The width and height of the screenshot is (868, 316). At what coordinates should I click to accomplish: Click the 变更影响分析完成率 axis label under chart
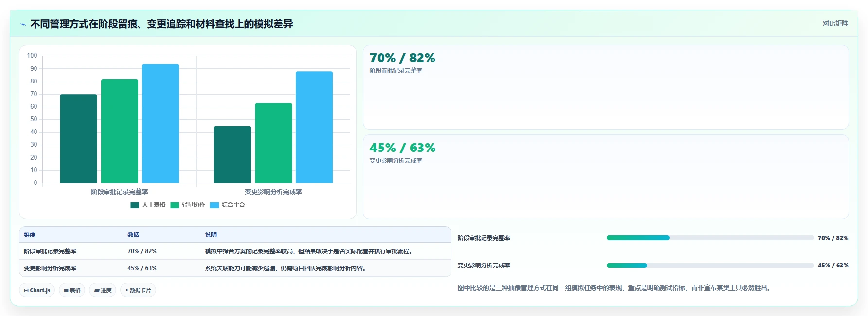click(274, 192)
